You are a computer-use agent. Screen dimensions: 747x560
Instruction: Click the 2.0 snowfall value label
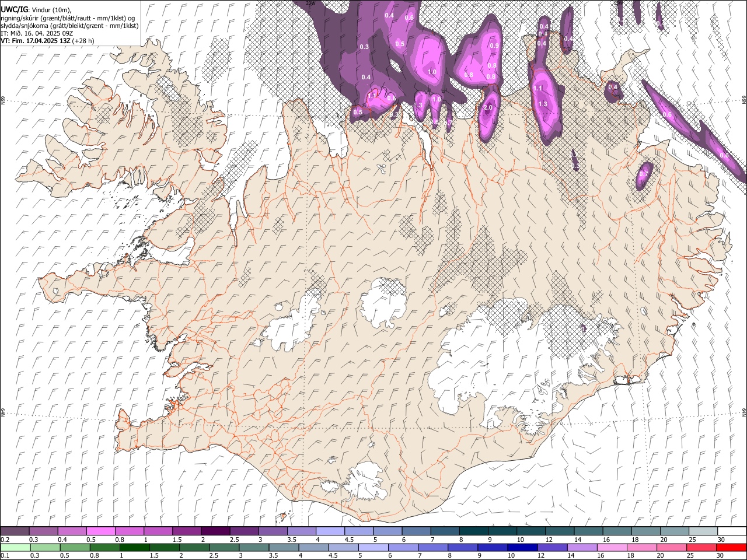pos(488,108)
